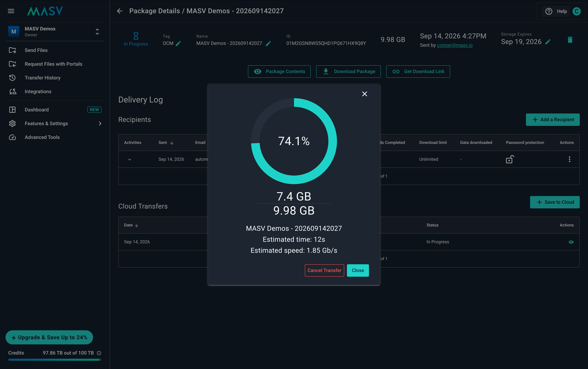This screenshot has width=588, height=369.
Task: Click Save to Cloud button
Action: (x=555, y=202)
